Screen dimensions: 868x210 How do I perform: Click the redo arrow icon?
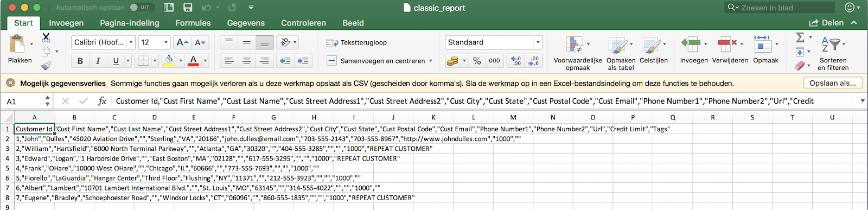coord(232,8)
